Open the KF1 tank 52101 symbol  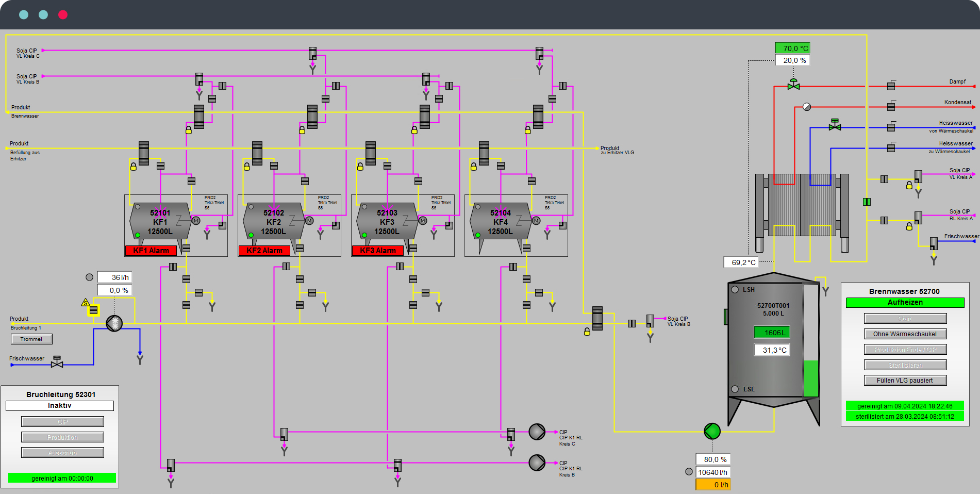click(x=160, y=222)
